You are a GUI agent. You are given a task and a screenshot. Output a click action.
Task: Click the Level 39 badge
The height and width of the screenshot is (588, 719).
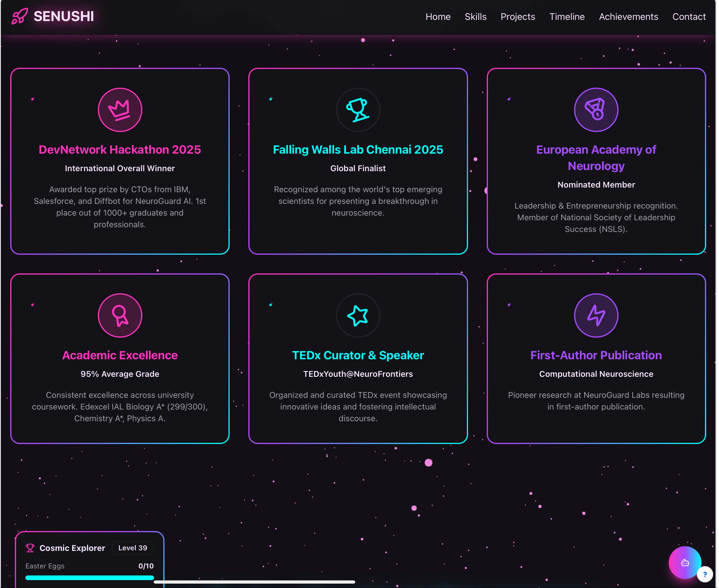coord(133,548)
